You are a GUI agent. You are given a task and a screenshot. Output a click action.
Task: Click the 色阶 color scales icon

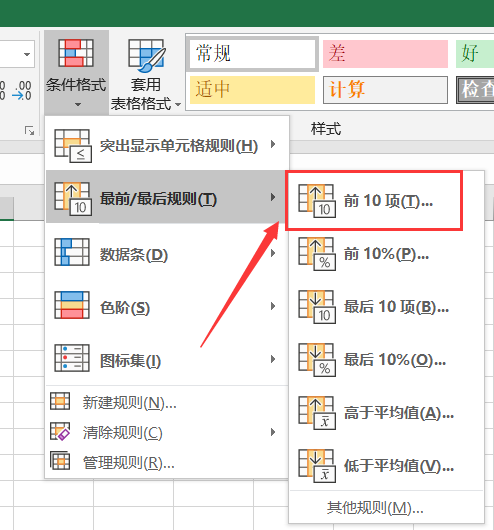point(72,305)
